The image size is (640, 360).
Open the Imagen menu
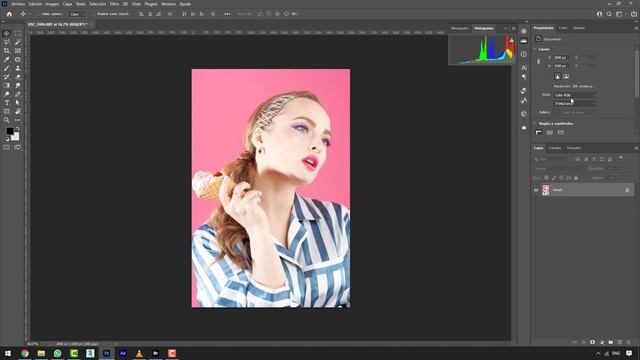click(x=52, y=4)
